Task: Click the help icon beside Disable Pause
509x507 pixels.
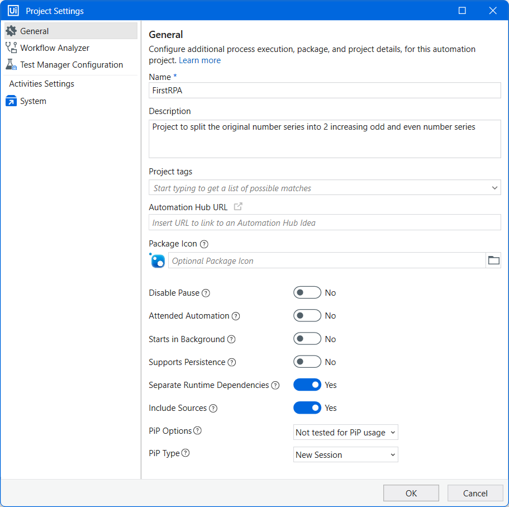Action: pos(206,293)
